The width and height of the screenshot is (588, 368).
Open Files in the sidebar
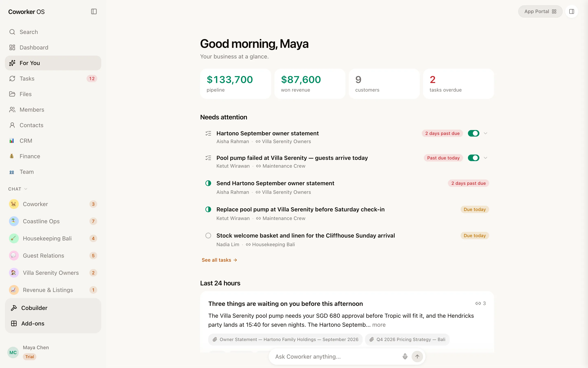[53, 94]
